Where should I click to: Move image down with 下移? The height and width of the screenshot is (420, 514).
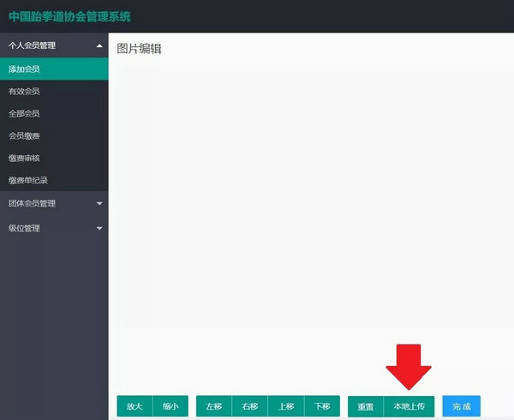pos(322,406)
